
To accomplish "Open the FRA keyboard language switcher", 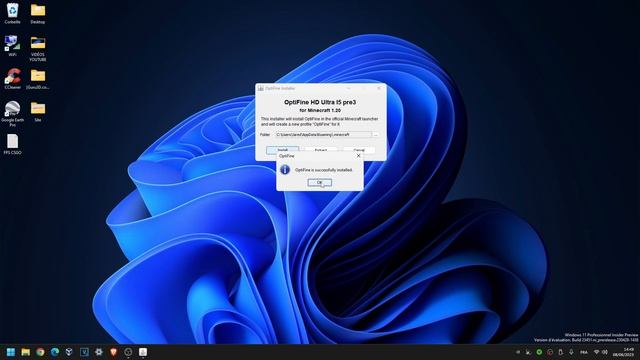I will pyautogui.click(x=584, y=352).
